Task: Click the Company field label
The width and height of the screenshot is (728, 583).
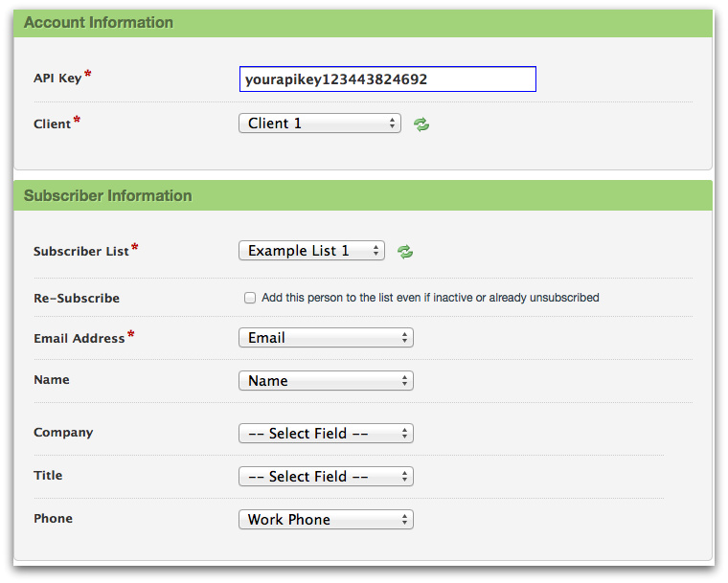Action: (63, 433)
